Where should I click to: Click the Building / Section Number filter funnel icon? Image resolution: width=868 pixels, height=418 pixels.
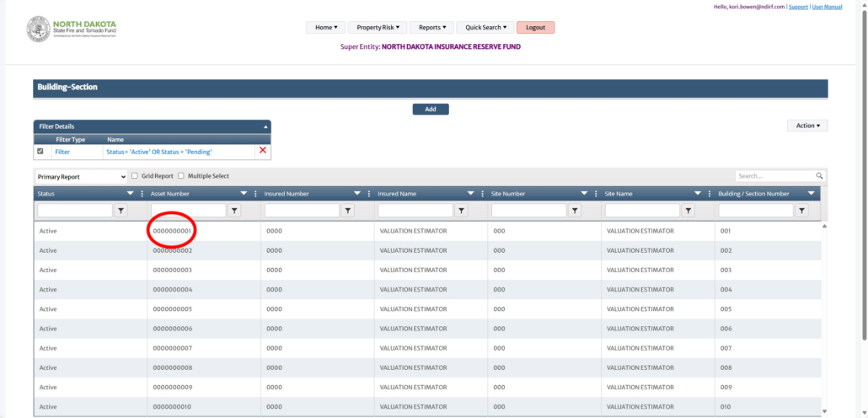point(801,211)
